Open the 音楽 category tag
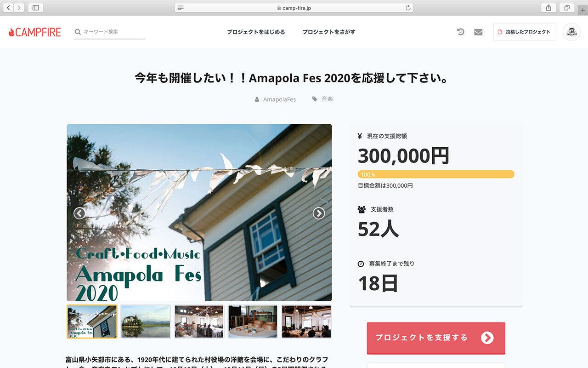 pyautogui.click(x=327, y=99)
